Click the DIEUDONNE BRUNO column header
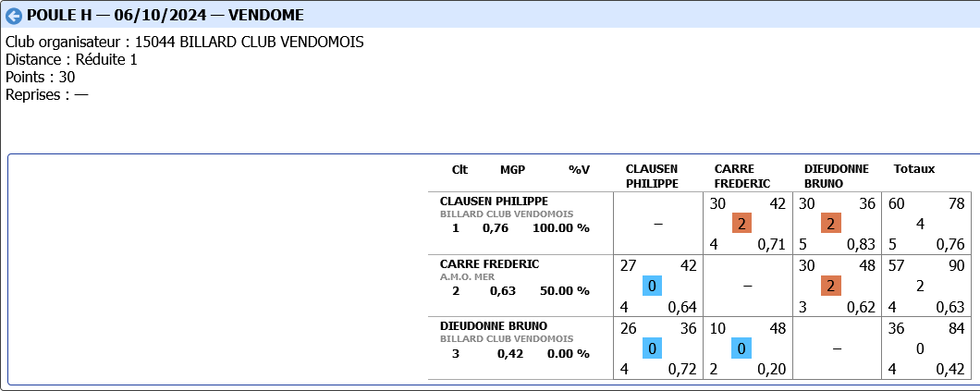The height and width of the screenshot is (391, 980). (x=837, y=177)
